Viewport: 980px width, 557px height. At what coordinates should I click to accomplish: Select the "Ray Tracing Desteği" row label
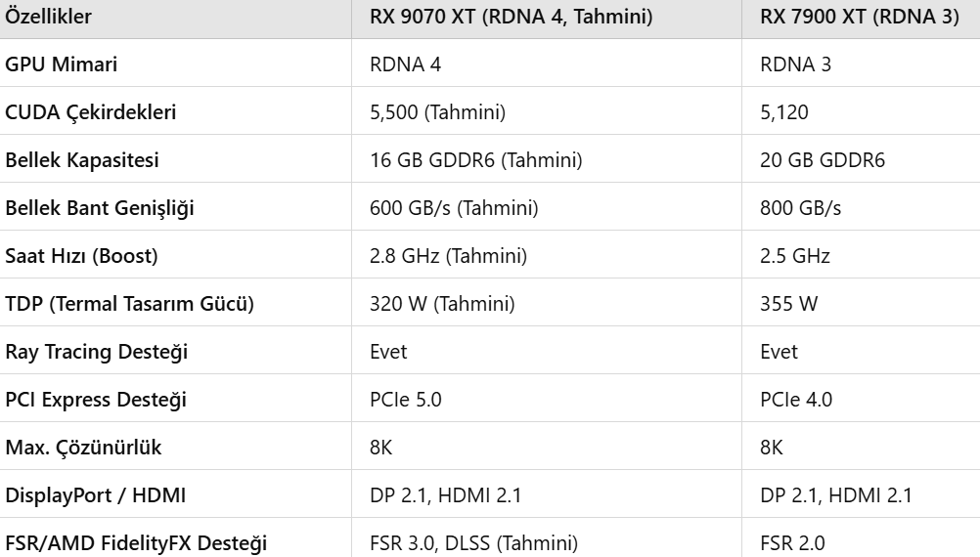[x=97, y=352]
